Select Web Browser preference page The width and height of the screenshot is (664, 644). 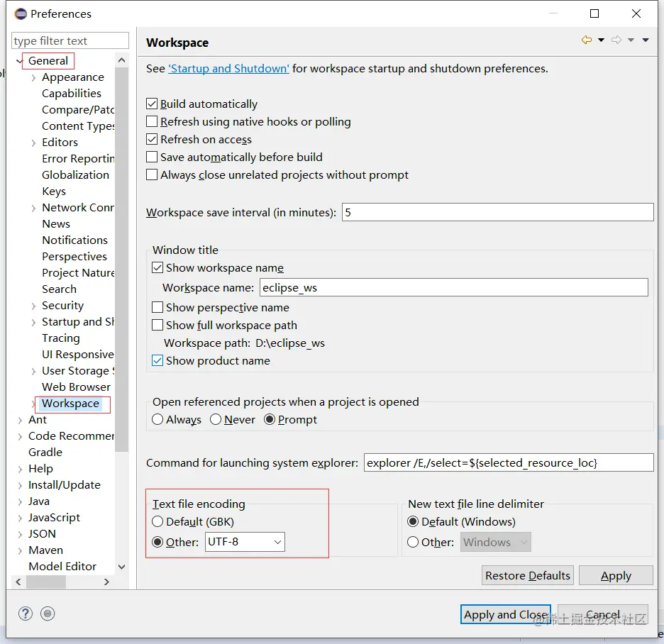[x=76, y=387]
